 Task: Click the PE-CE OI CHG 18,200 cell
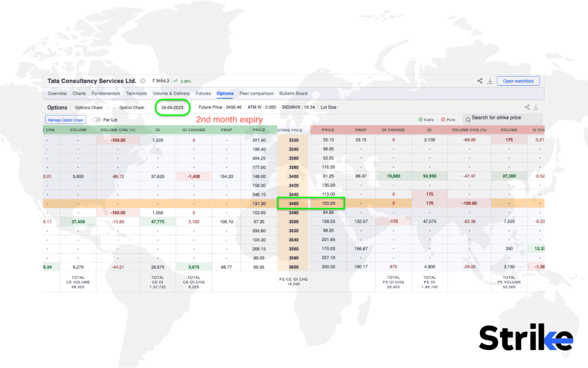pyautogui.click(x=293, y=282)
